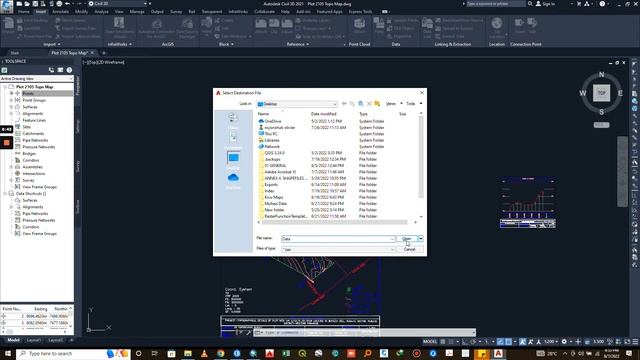
Task: Expand the Block ribbon panel
Action: [x=226, y=44]
